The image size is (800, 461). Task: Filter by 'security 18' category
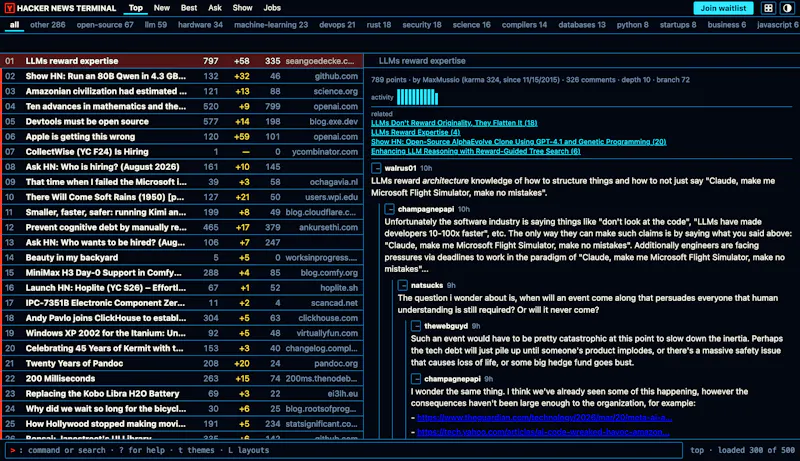click(x=421, y=24)
